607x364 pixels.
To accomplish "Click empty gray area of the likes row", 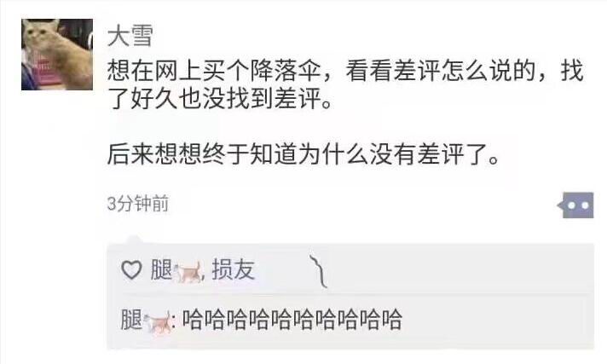I will (x=457, y=270).
